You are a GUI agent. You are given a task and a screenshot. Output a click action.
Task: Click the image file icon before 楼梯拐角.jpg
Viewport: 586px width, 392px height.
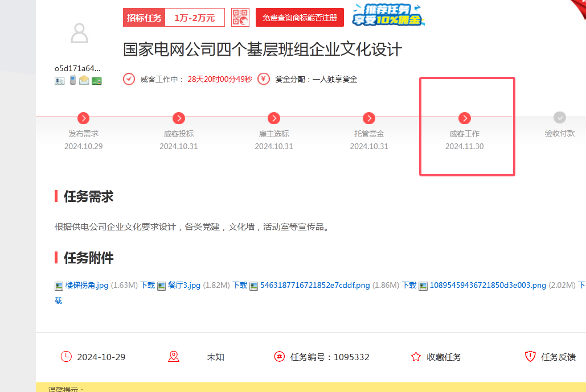[59, 286]
